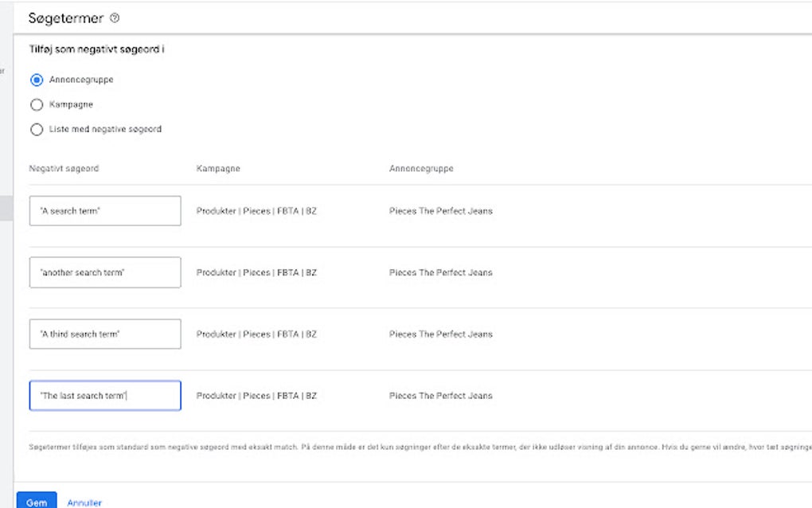Select the Annoncegruppe radio button
This screenshot has height=508, width=812.
(x=36, y=80)
